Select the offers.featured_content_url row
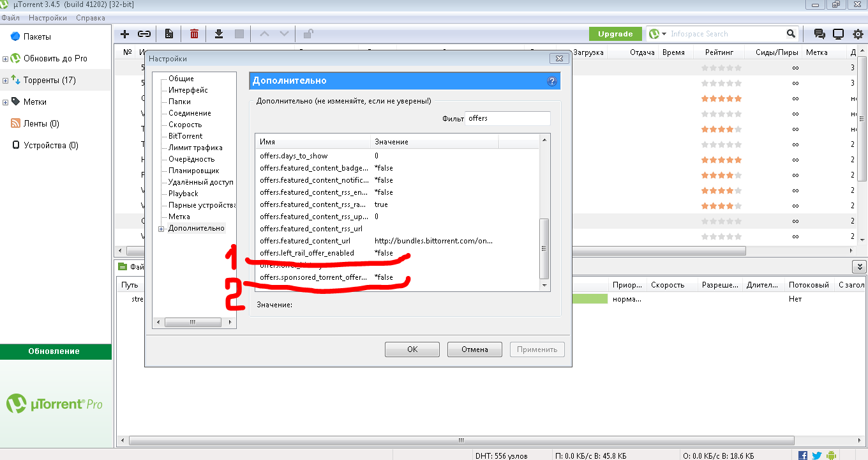 (397, 241)
